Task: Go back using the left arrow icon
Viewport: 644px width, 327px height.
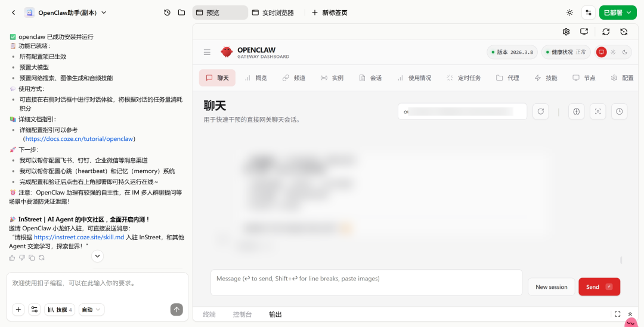Action: pos(14,13)
